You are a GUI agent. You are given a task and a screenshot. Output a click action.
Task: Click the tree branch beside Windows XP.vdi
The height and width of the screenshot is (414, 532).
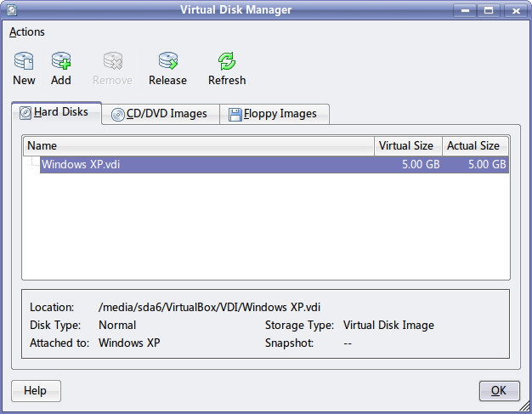pyautogui.click(x=35, y=162)
